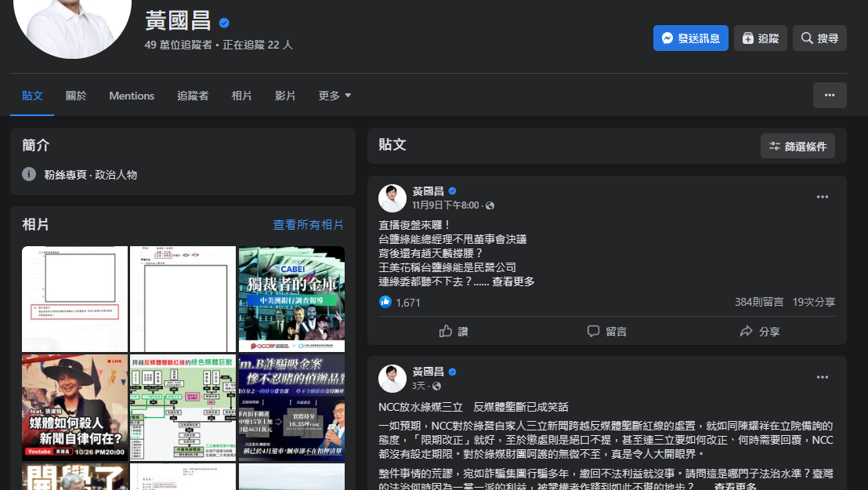Click the 直播復盤來囉！ post text line
The height and width of the screenshot is (490, 868).
click(x=414, y=225)
